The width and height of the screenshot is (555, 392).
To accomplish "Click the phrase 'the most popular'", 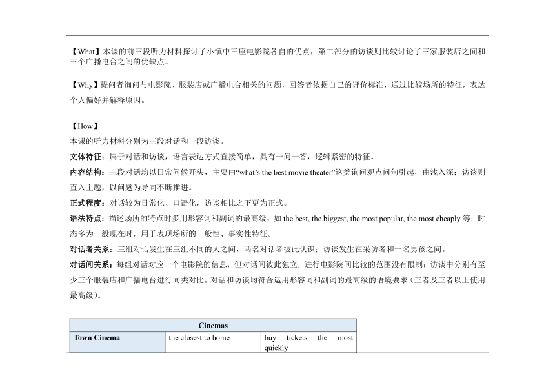I will 378,219.
